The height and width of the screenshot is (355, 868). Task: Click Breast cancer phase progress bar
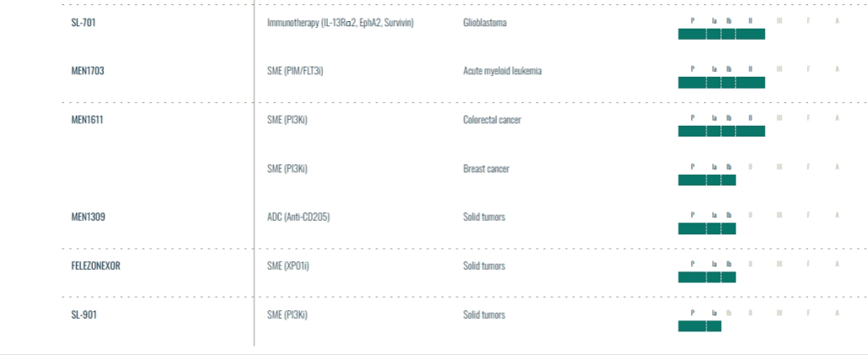[x=707, y=180]
